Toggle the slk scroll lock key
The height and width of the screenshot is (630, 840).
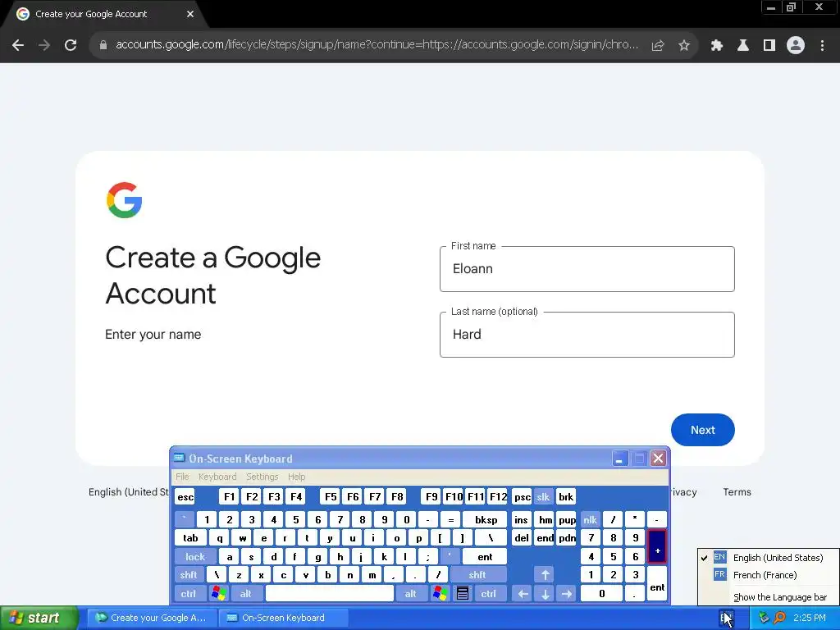tap(543, 496)
